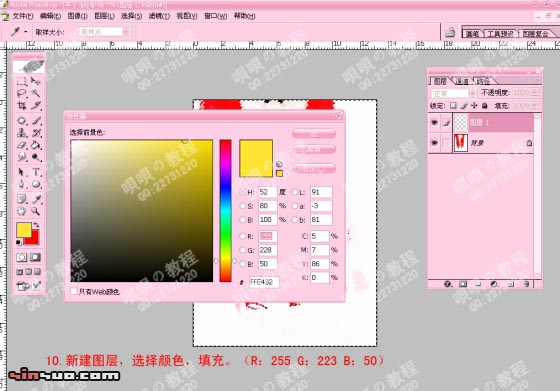Open the fill percentage dropdown arrow
560x391 pixels.
click(x=535, y=105)
